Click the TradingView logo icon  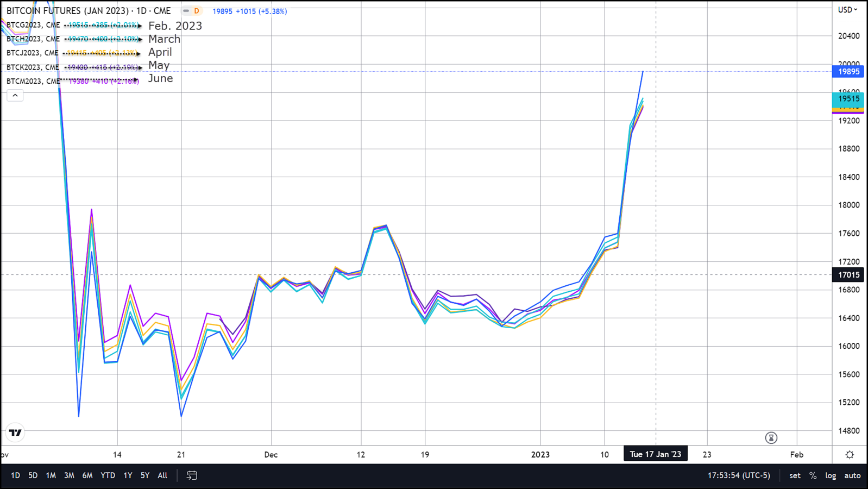15,432
